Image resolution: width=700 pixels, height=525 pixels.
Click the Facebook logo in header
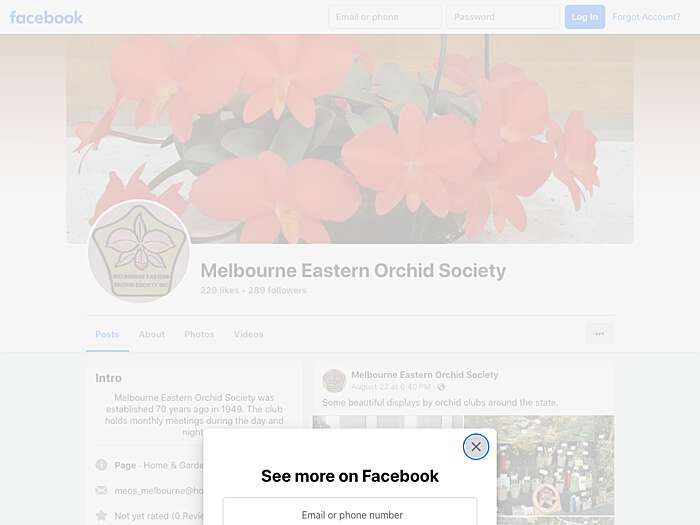[x=46, y=17]
